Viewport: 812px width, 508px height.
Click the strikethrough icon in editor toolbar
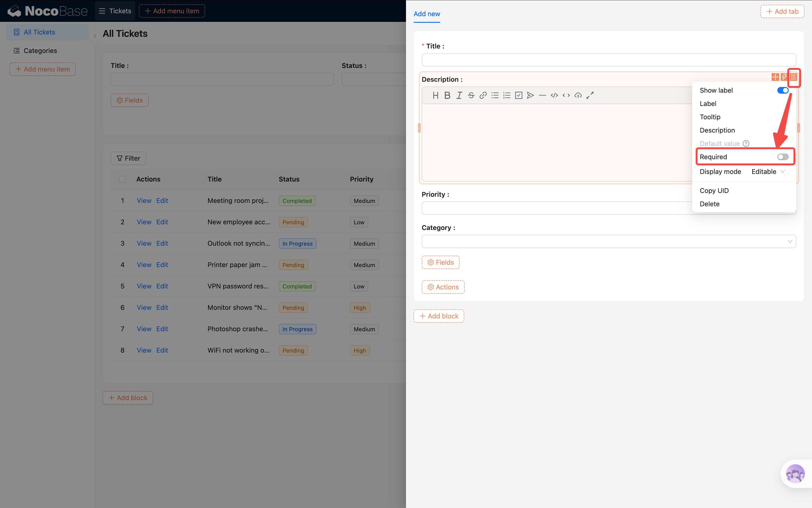[471, 96]
